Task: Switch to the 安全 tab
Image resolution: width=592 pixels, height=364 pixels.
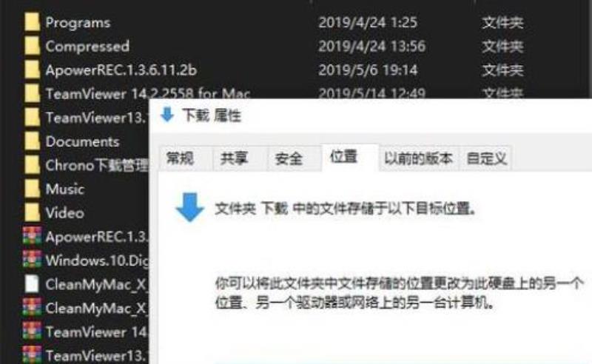Action: [x=289, y=158]
